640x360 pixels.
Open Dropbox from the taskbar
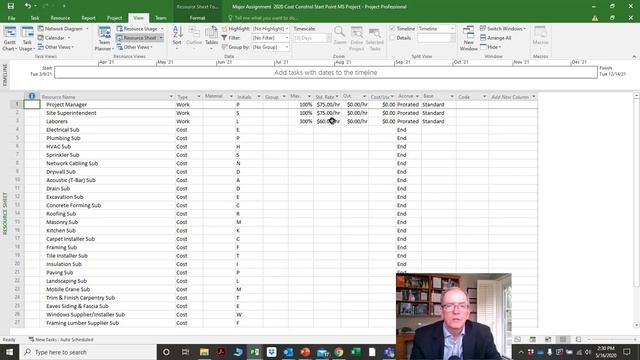271,352
